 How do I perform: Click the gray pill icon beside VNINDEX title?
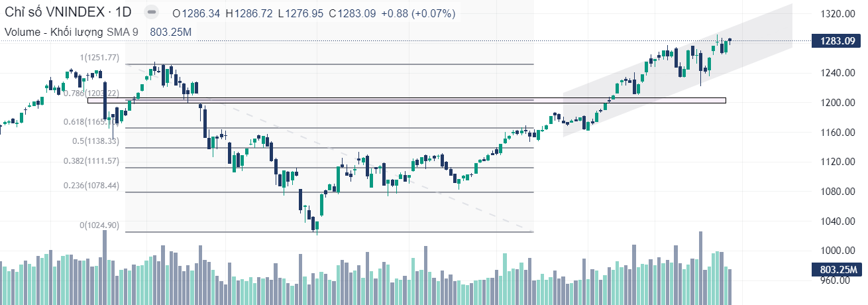[152, 13]
